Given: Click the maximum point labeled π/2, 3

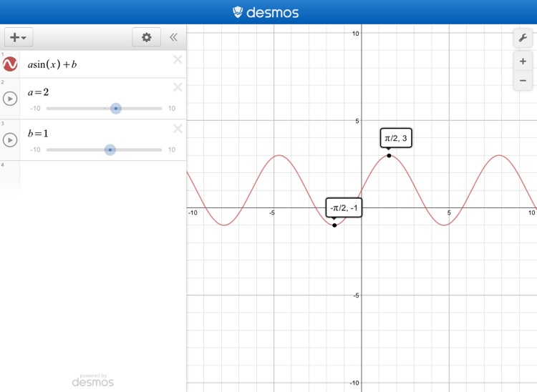Looking at the screenshot, I should point(389,156).
